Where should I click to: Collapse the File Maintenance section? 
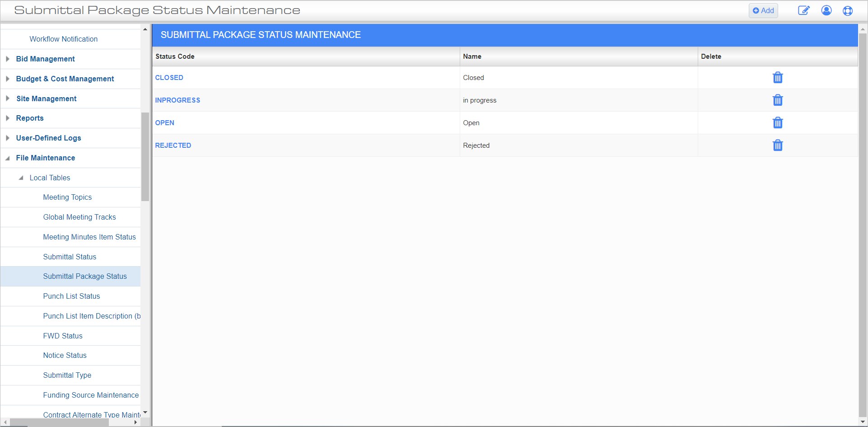(7, 158)
